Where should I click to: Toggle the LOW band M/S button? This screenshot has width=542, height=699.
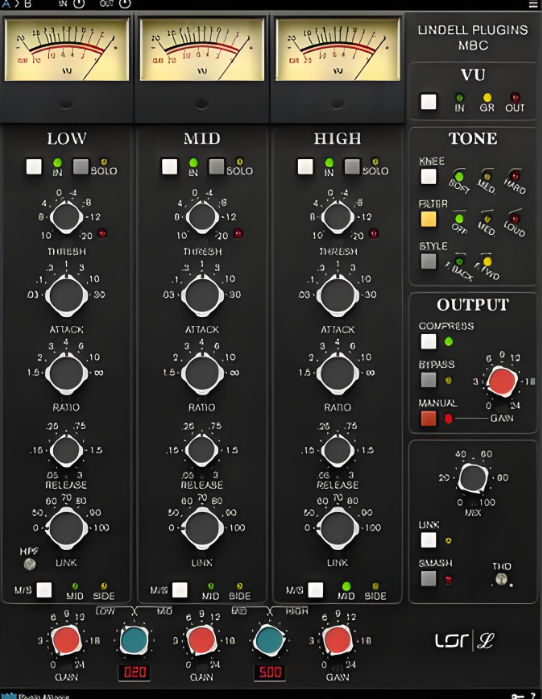pos(44,590)
